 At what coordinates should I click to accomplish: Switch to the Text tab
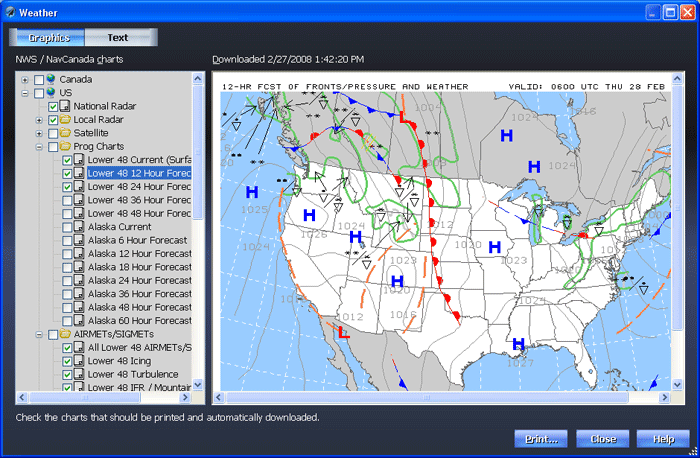pos(118,38)
